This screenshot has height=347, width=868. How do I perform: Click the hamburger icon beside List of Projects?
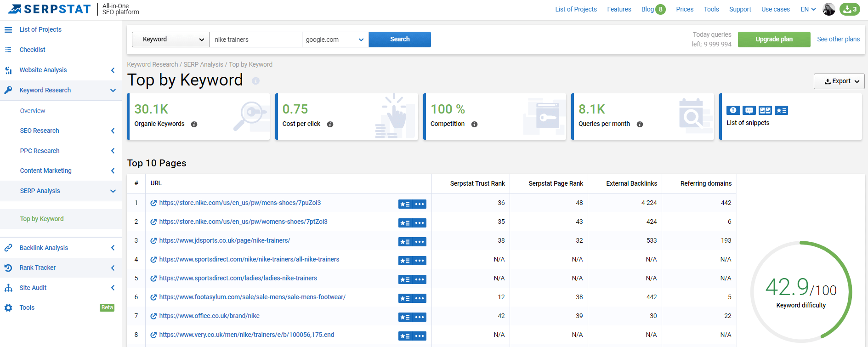8,29
